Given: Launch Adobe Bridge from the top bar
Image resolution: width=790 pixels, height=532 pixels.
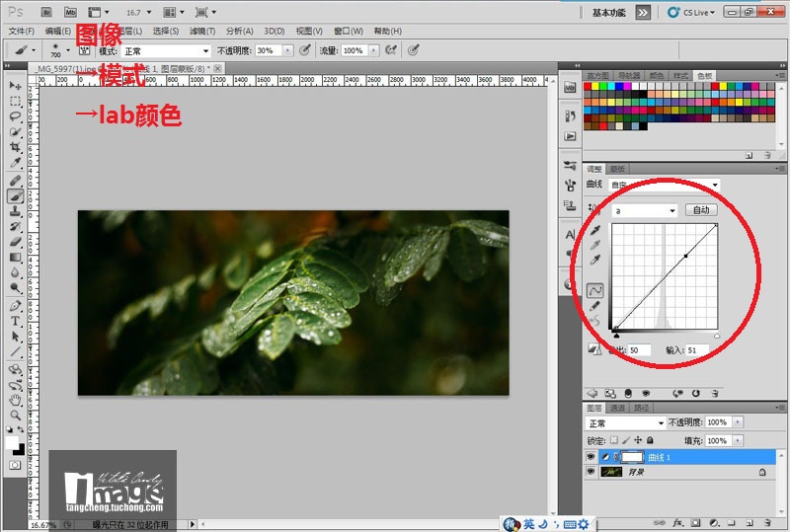Looking at the screenshot, I should (46, 12).
